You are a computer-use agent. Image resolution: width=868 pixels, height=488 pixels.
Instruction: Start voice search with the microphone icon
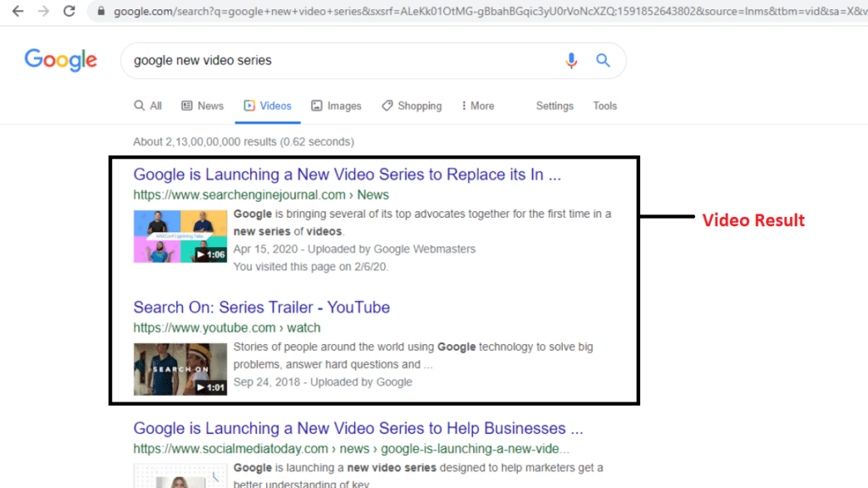(571, 60)
